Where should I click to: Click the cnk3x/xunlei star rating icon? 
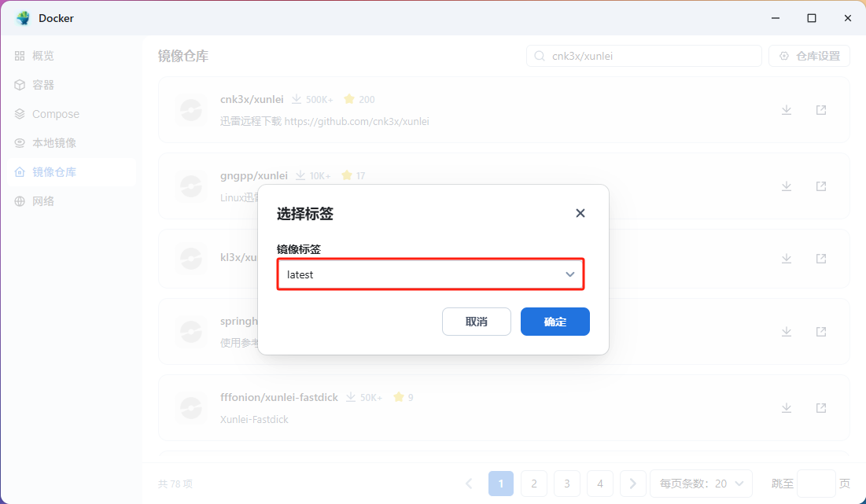coord(349,99)
